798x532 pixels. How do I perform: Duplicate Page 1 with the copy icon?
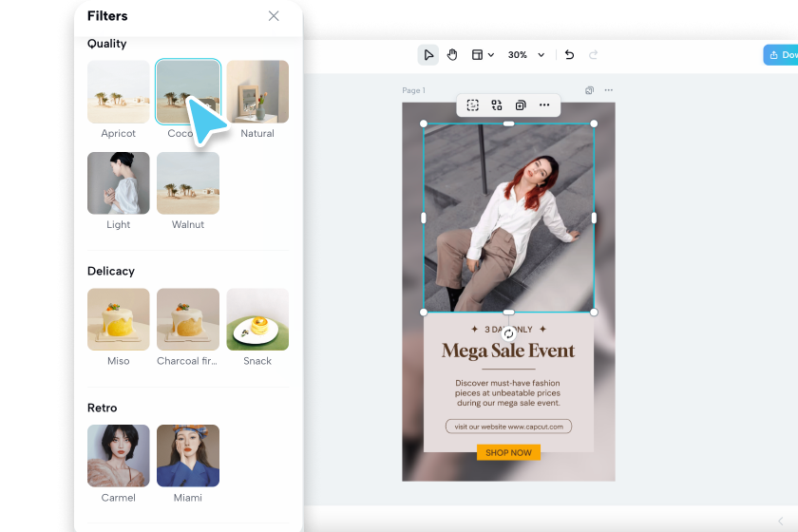pyautogui.click(x=589, y=90)
